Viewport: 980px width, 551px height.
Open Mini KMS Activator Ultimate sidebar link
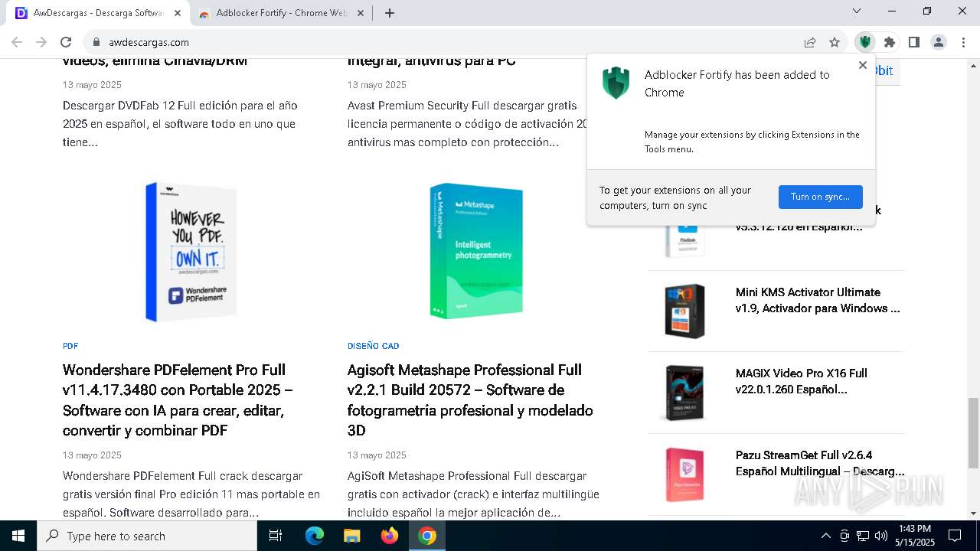click(818, 300)
